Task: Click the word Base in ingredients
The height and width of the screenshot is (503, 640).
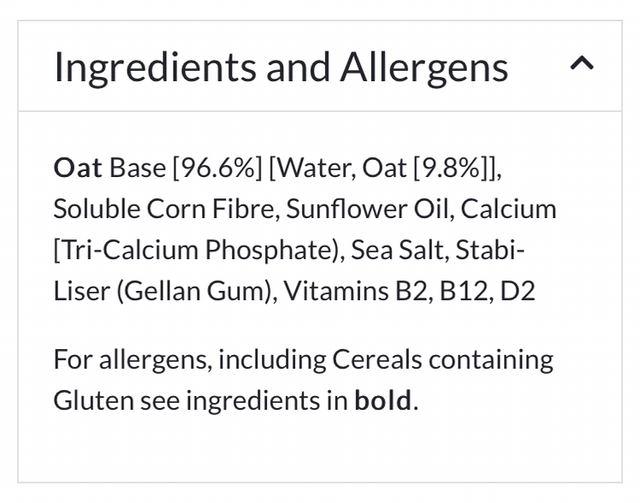Action: coord(138,167)
